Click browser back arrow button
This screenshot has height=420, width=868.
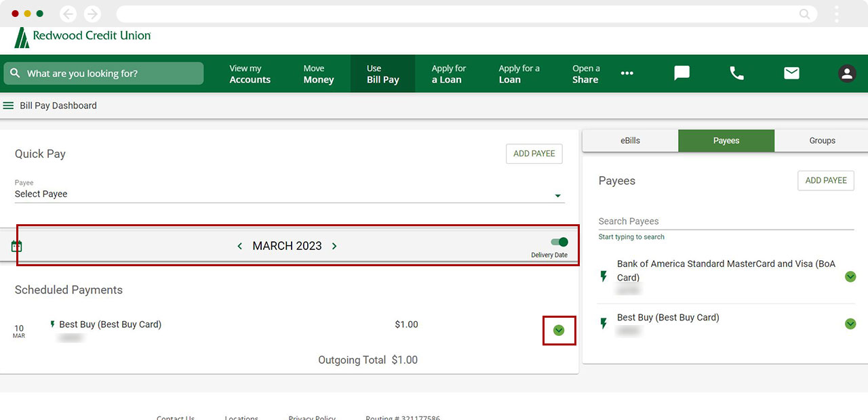click(x=68, y=14)
